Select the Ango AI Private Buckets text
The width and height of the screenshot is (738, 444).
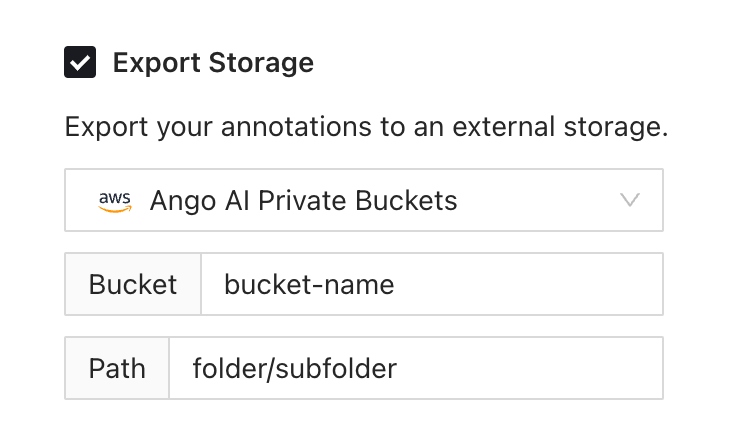point(303,200)
